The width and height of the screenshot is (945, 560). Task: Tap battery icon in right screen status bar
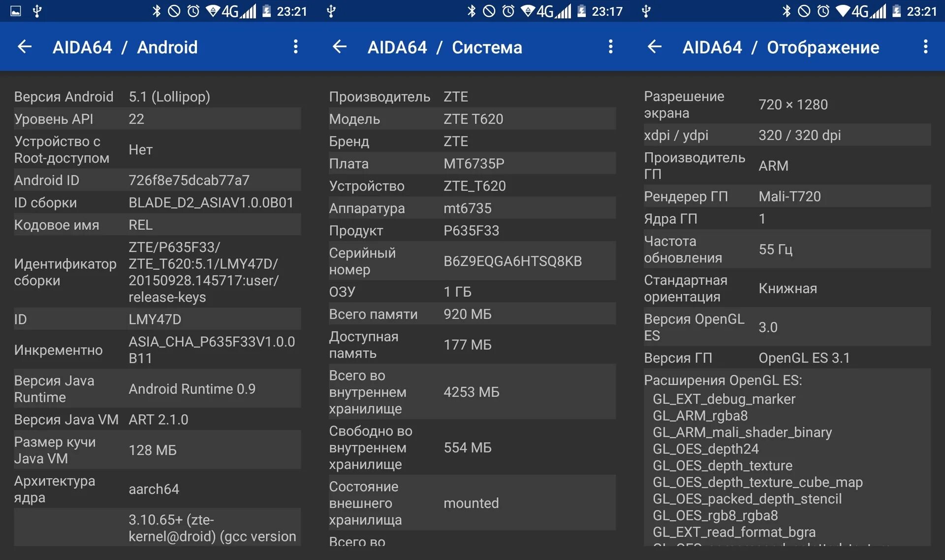tap(896, 11)
